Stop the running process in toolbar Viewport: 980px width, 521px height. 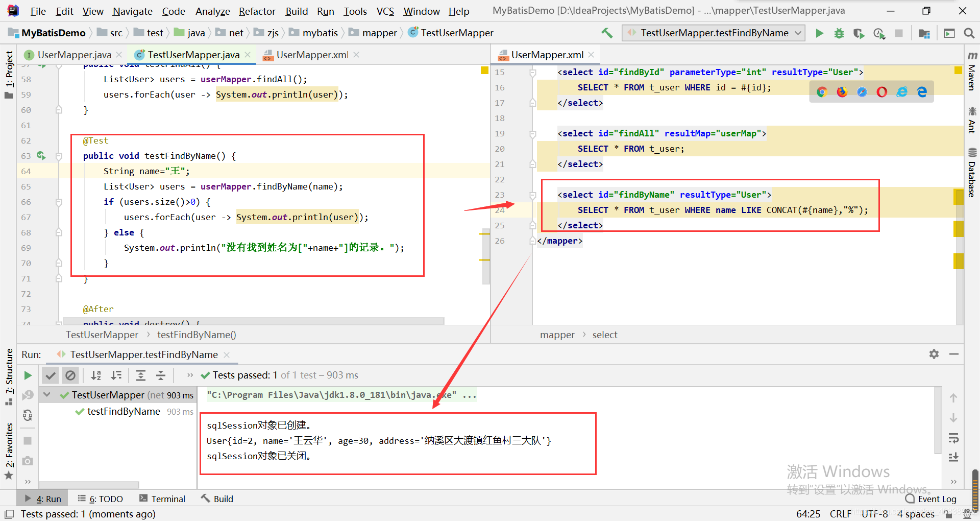899,33
